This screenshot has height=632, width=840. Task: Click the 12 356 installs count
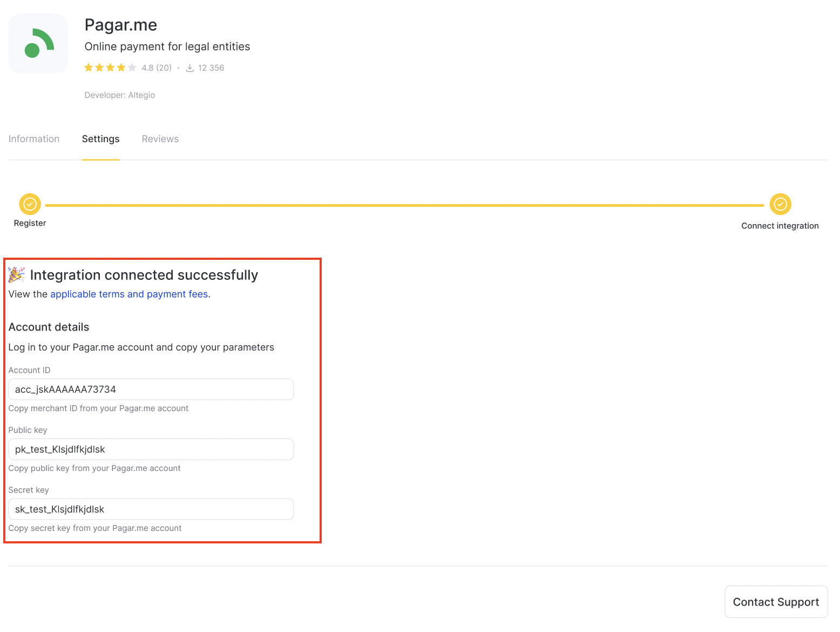point(211,68)
